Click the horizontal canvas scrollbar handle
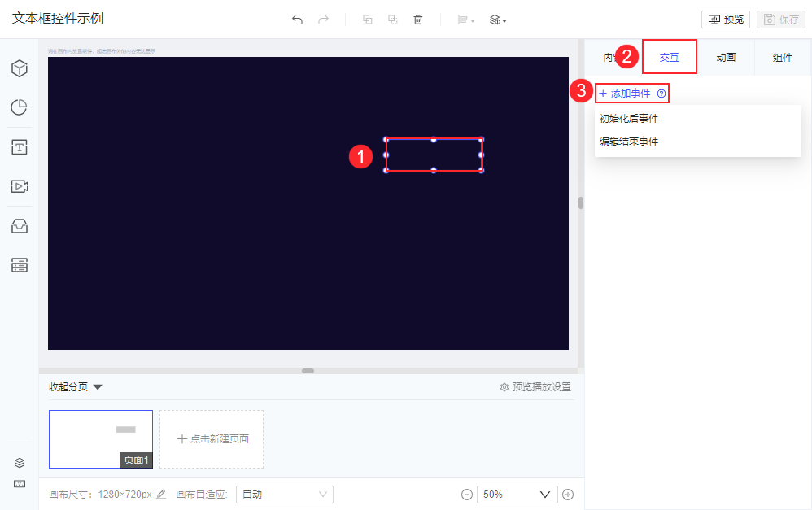 coord(308,371)
